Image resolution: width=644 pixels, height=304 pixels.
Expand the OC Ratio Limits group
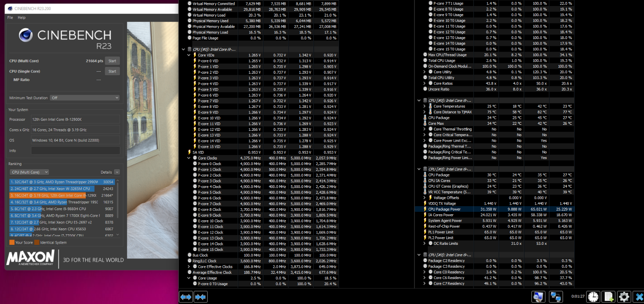424,244
